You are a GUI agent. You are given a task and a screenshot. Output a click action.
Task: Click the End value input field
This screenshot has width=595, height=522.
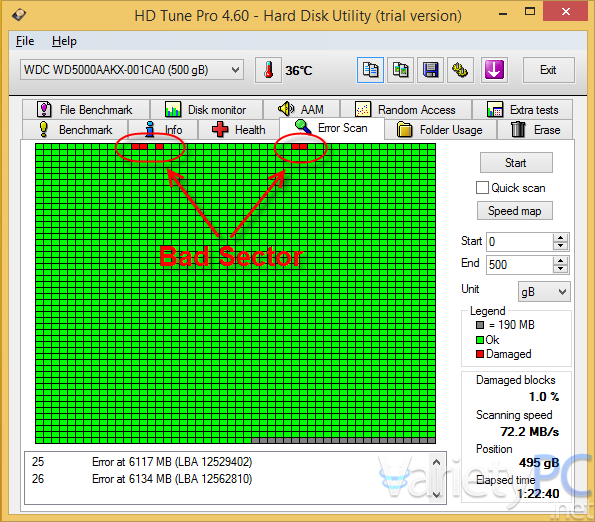[x=519, y=264]
